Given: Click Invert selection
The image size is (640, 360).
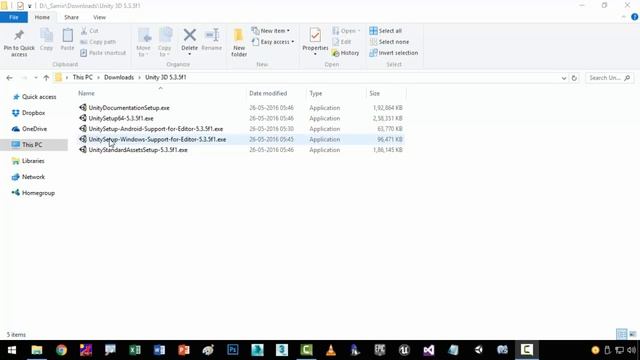Looking at the screenshot, I should (x=393, y=53).
